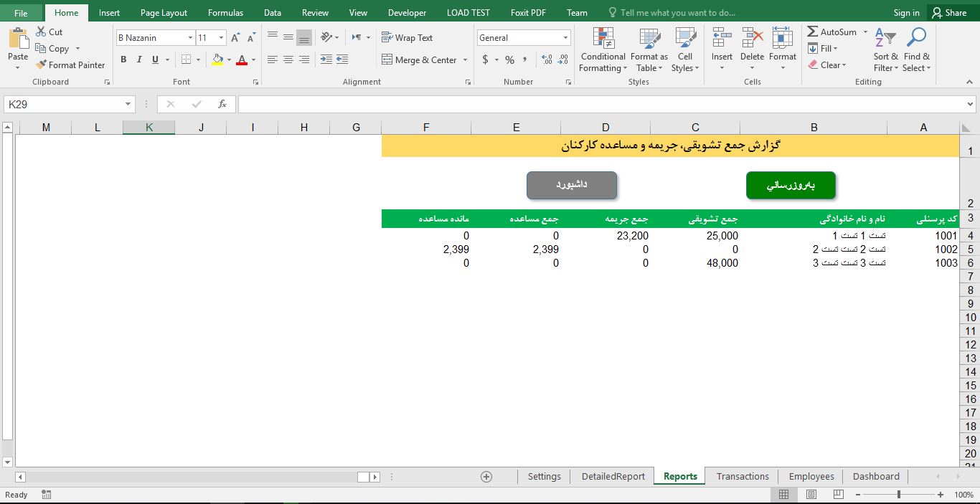Screen dimensions: 980x504
Task: Click the AutoSum sigma icon
Action: [x=813, y=32]
